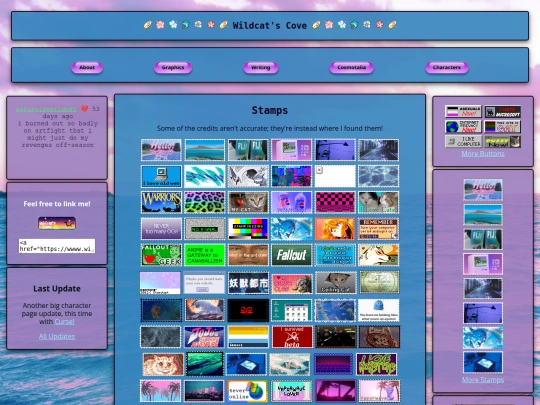540x405 pixels.
Task: Click the Wildcat's Cove site link button image
Action: [57, 223]
